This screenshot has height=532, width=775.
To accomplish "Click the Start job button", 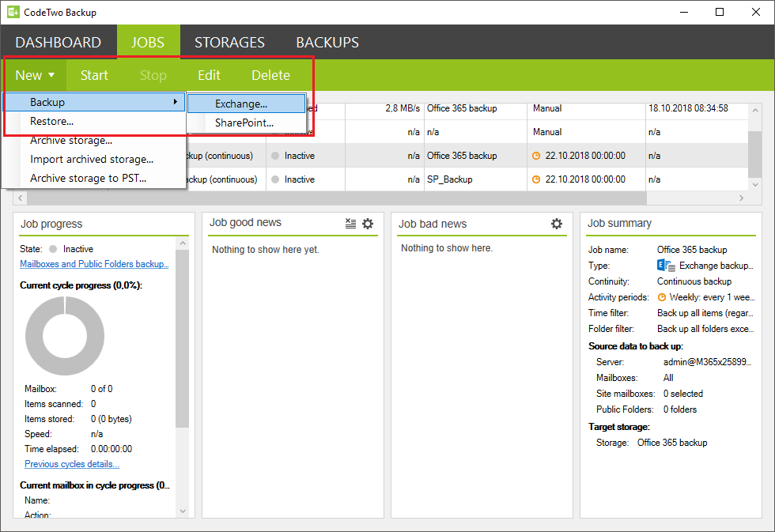I will point(94,75).
